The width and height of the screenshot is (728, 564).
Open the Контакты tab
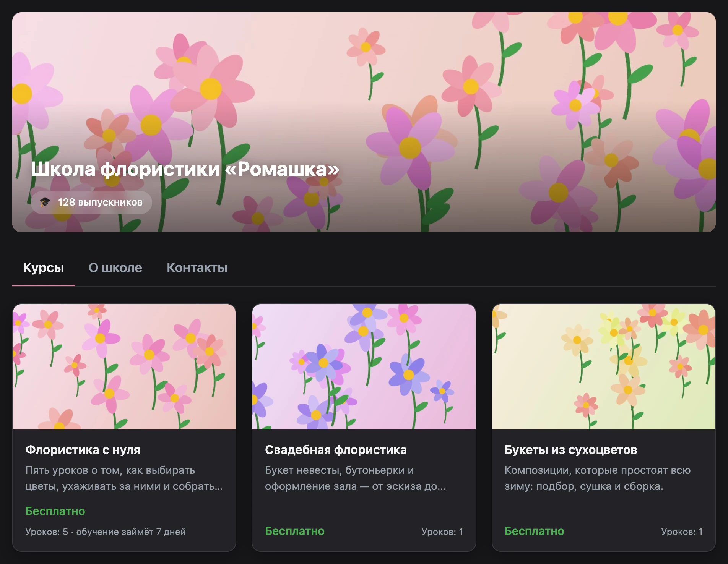click(197, 267)
